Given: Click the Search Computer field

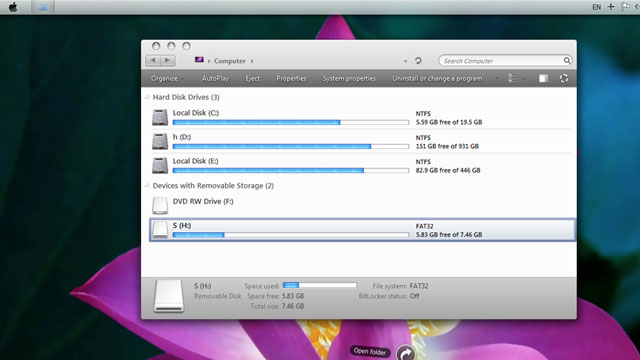Looking at the screenshot, I should tap(505, 60).
